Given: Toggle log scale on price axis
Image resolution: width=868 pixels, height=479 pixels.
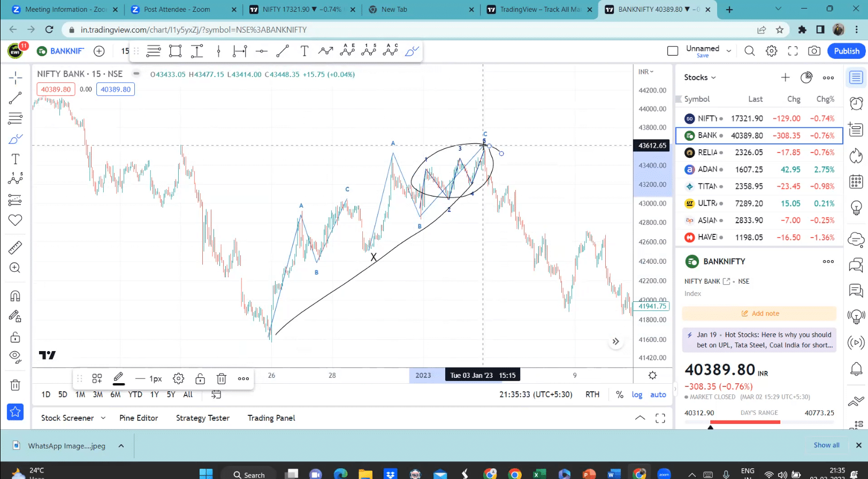Looking at the screenshot, I should 637,394.
